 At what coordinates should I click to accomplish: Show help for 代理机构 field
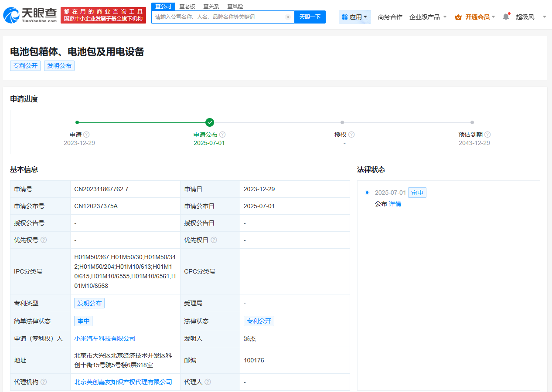[x=44, y=382]
